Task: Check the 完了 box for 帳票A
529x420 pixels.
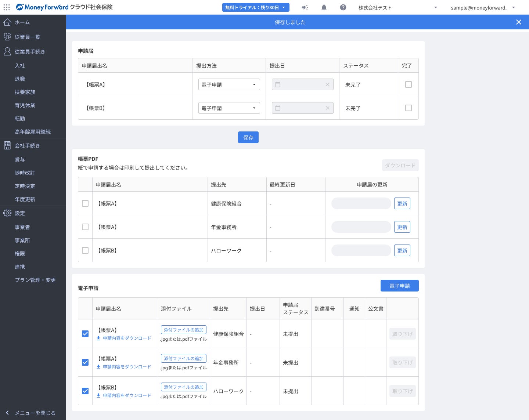Action: (409, 84)
